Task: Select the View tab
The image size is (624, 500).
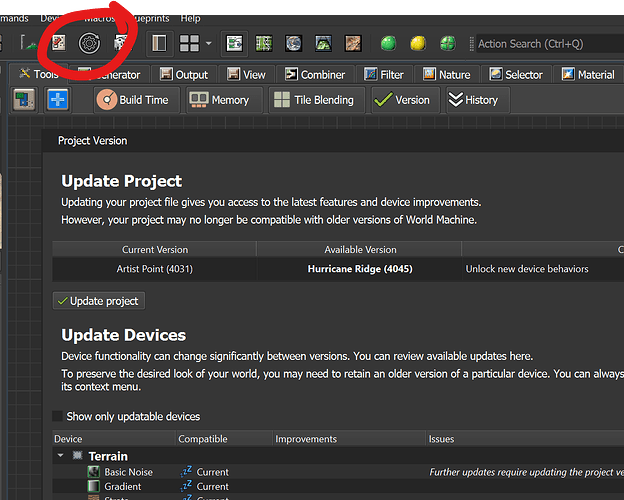Action: (x=246, y=74)
